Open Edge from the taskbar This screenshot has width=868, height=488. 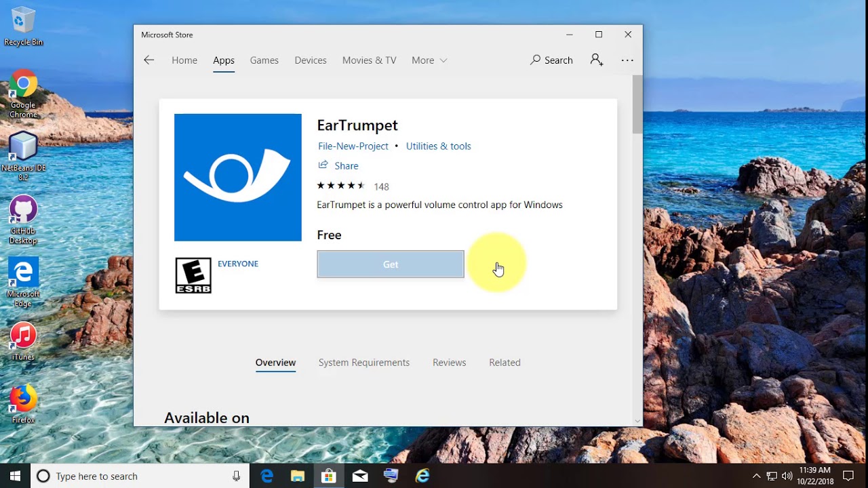(267, 476)
